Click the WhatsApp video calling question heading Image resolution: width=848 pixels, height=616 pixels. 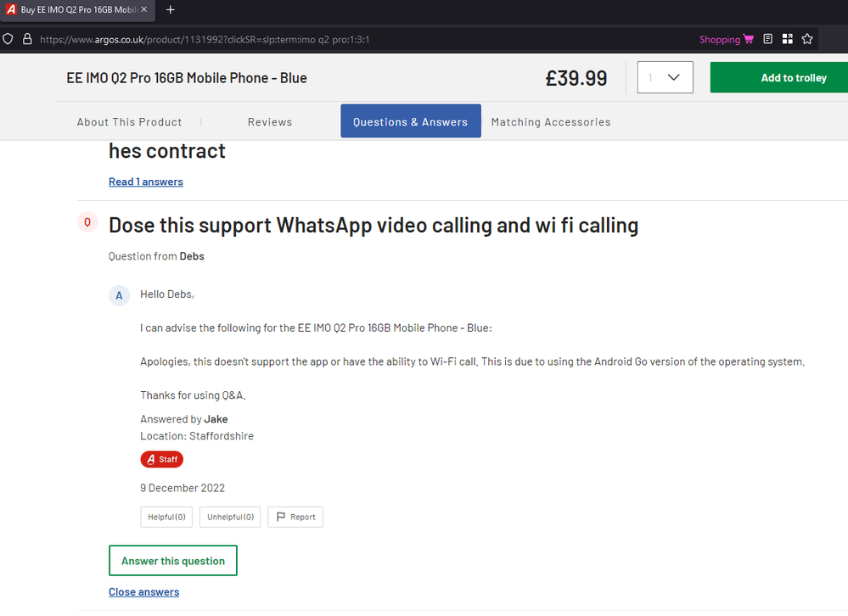point(373,226)
